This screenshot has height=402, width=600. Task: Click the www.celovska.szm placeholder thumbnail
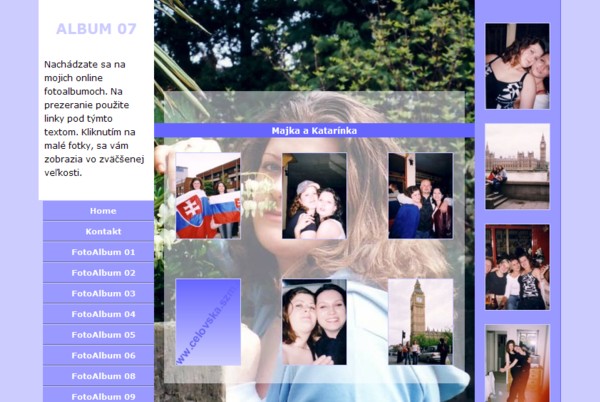coord(208,322)
